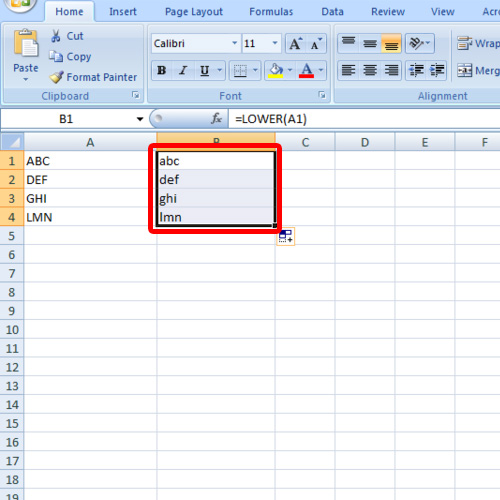Open underline style dropdown arrow
This screenshot has height=500, width=500.
click(220, 70)
